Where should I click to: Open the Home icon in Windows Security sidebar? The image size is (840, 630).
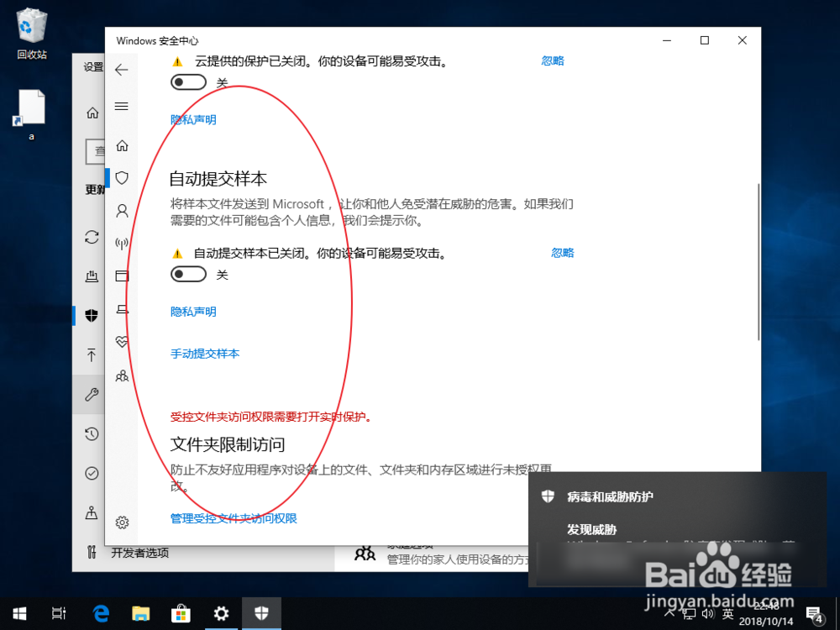point(122,145)
